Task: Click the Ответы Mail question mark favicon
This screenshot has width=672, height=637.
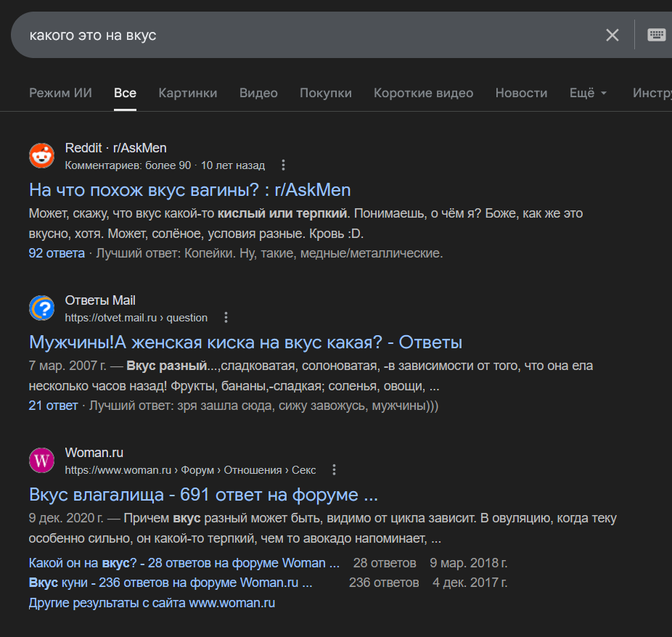Action: point(41,308)
